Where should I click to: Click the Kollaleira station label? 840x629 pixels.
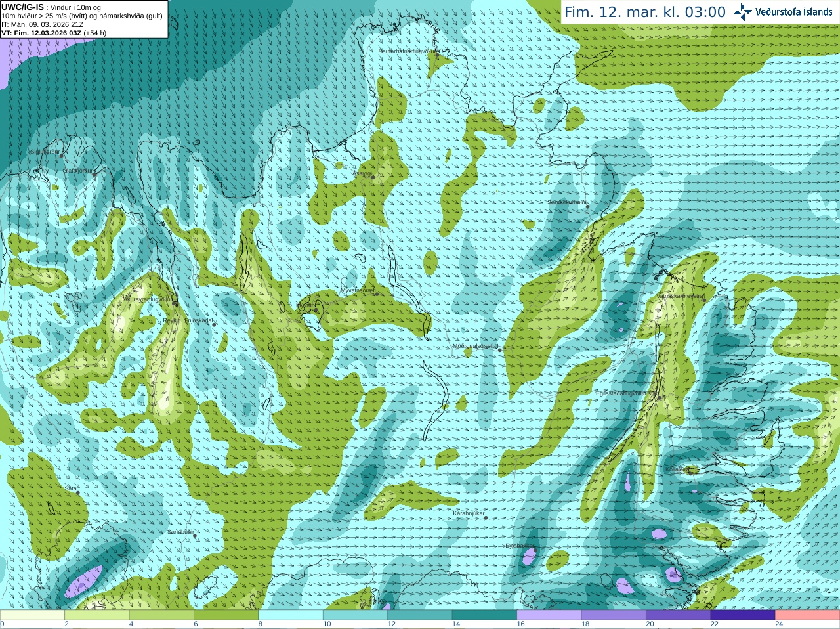click(x=677, y=469)
